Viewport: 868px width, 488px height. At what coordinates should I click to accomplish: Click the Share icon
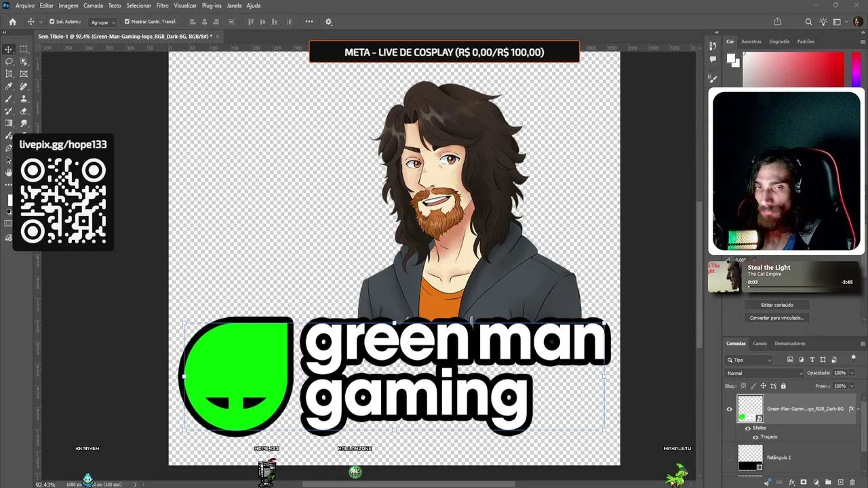click(778, 22)
